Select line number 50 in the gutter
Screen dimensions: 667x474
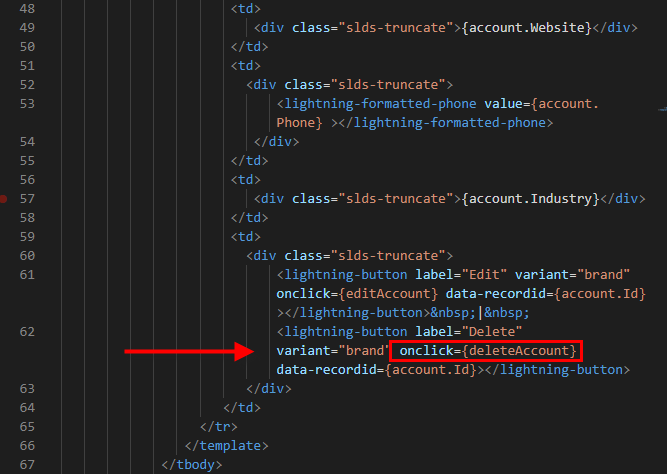click(x=27, y=46)
